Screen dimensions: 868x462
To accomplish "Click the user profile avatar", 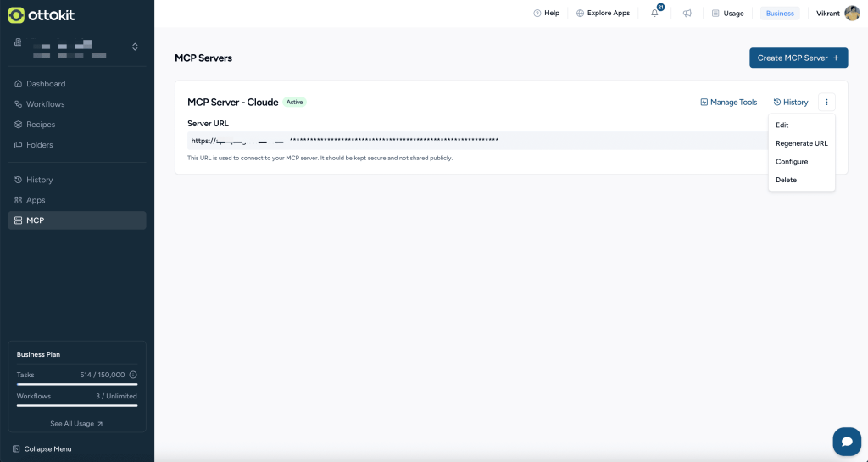I will tap(851, 14).
